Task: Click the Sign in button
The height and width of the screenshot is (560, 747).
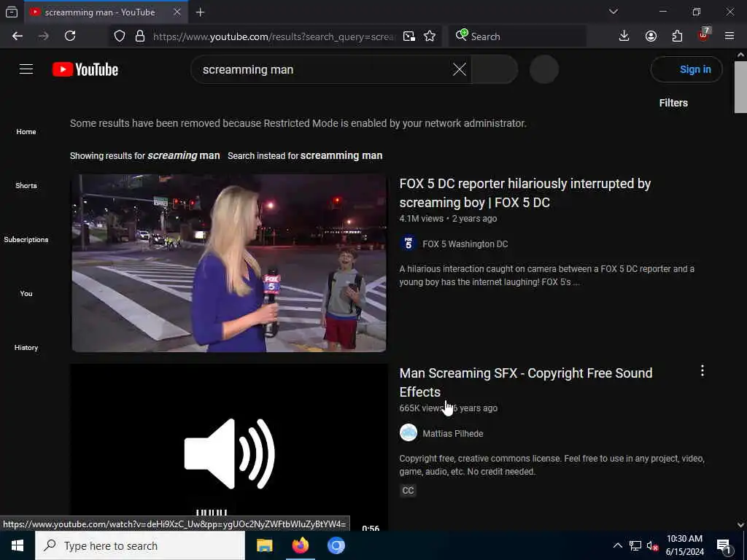Action: click(686, 69)
